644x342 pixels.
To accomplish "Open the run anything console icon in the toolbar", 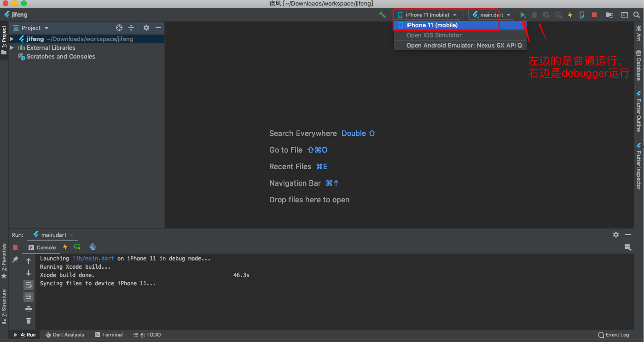I will (x=625, y=15).
